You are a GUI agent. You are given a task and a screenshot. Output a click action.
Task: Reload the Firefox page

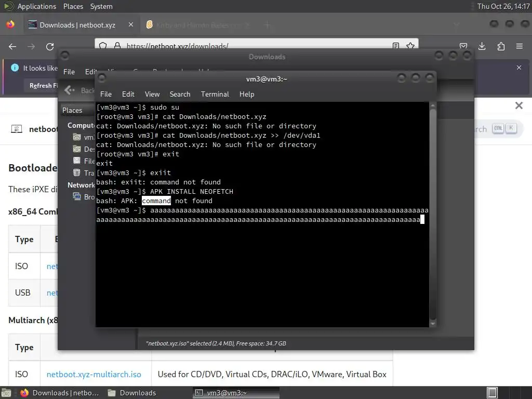[x=50, y=46]
